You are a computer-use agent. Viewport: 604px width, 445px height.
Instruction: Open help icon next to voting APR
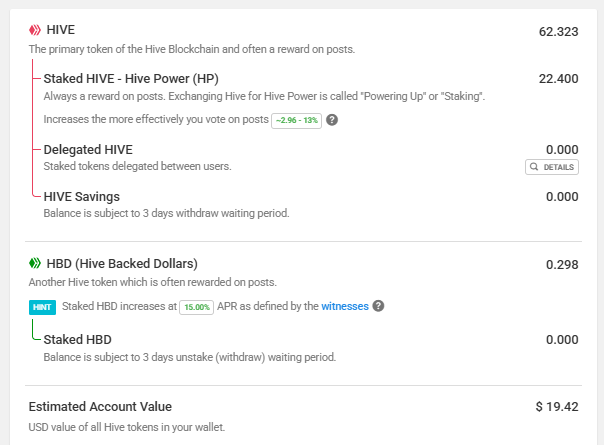coord(332,120)
